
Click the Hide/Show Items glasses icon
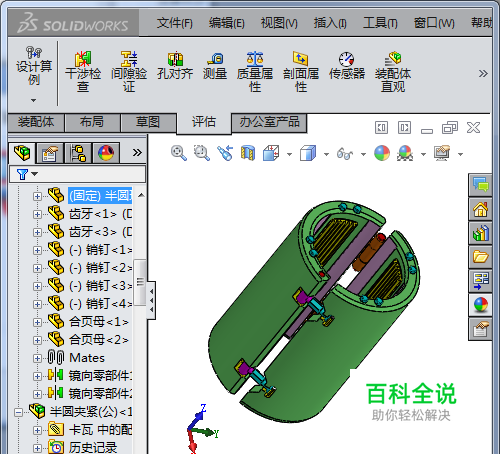345,154
